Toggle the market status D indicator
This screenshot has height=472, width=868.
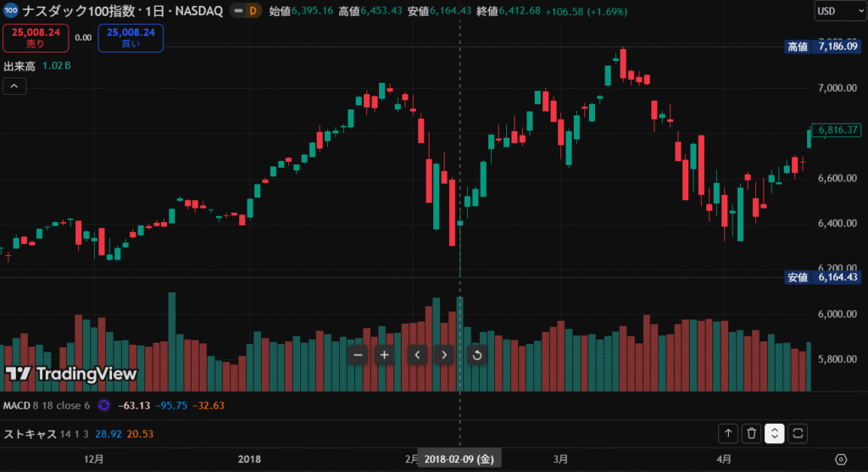pos(251,11)
